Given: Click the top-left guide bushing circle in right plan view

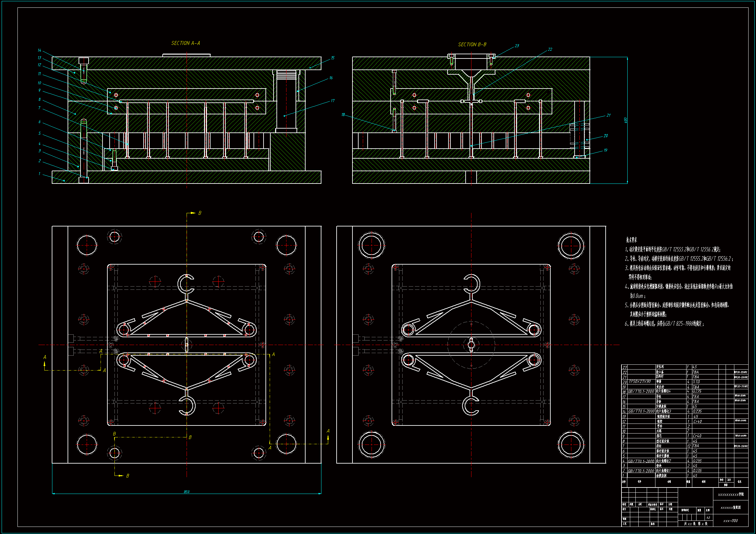Looking at the screenshot, I should coord(372,245).
